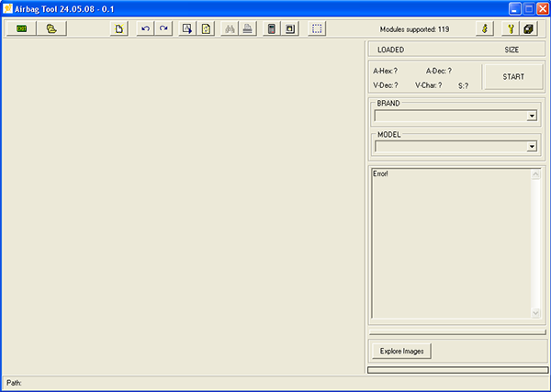Click the yellow info figure icon
Screen dimensions: 551x392
pyautogui.click(x=485, y=28)
